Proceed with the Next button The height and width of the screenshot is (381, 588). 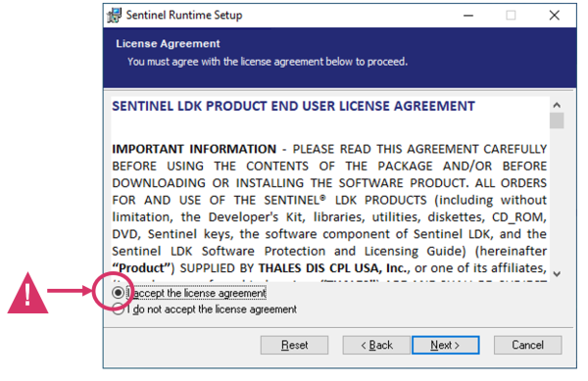click(446, 345)
